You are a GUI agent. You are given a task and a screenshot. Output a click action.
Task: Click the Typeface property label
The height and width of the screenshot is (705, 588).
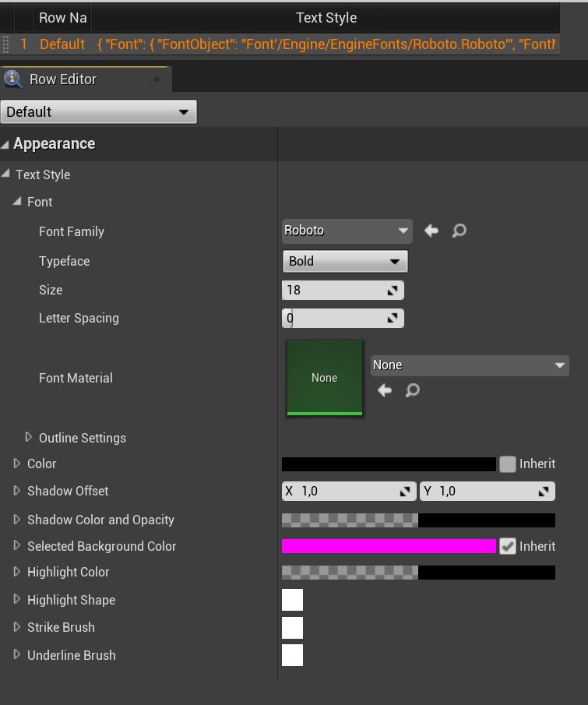click(x=65, y=261)
